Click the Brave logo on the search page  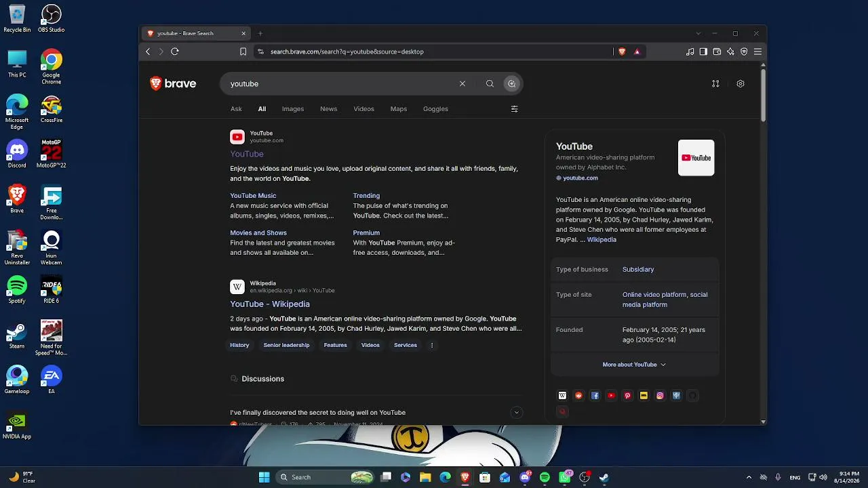[173, 84]
